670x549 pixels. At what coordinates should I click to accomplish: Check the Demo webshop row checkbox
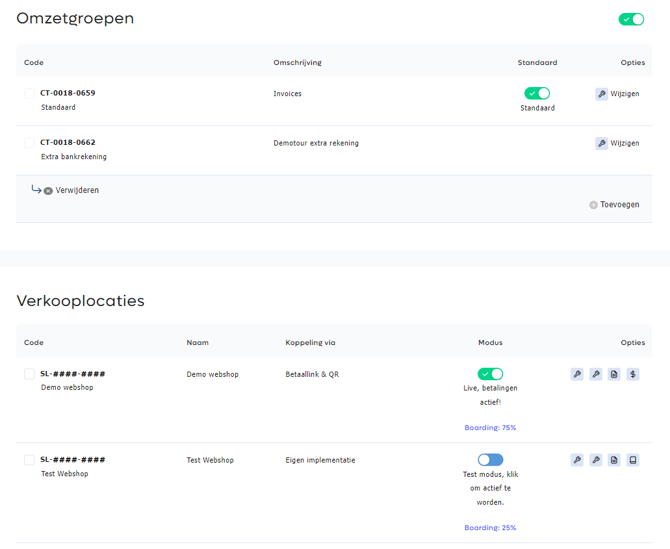(x=29, y=374)
